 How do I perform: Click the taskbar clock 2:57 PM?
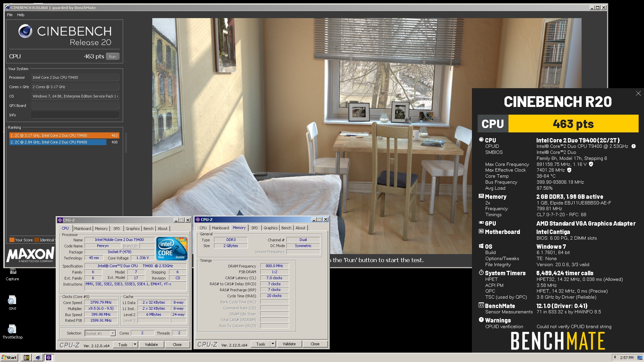[627, 358]
